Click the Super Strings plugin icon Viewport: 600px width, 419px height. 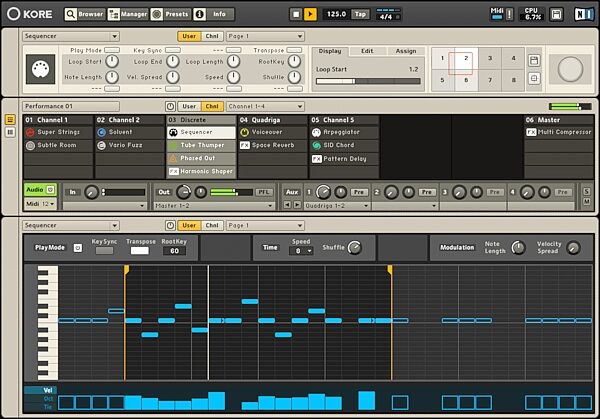(x=30, y=132)
